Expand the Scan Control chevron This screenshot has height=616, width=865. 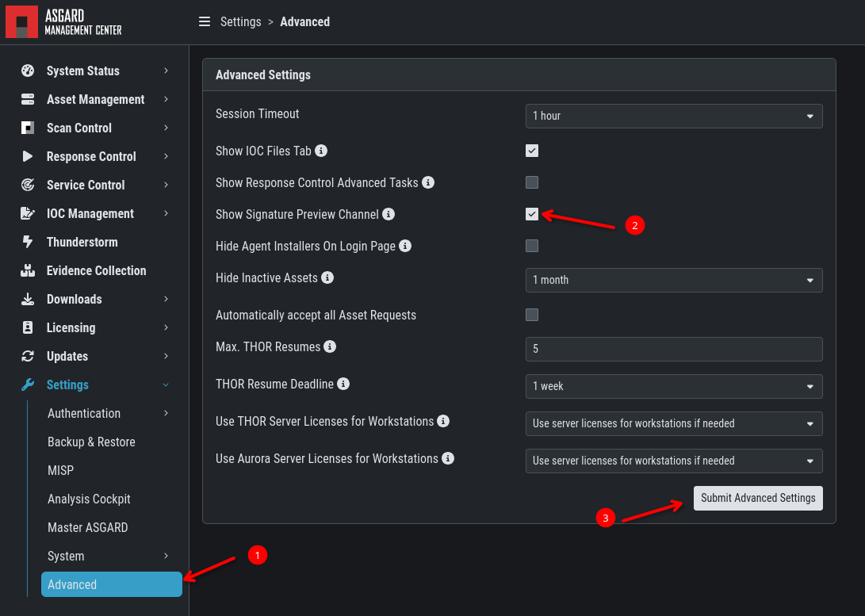pyautogui.click(x=166, y=128)
